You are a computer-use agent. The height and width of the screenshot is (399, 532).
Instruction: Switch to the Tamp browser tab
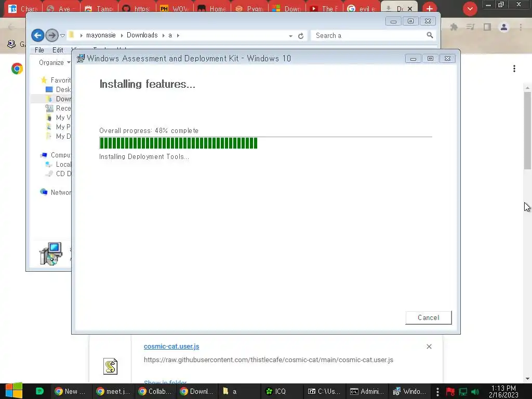pyautogui.click(x=98, y=8)
